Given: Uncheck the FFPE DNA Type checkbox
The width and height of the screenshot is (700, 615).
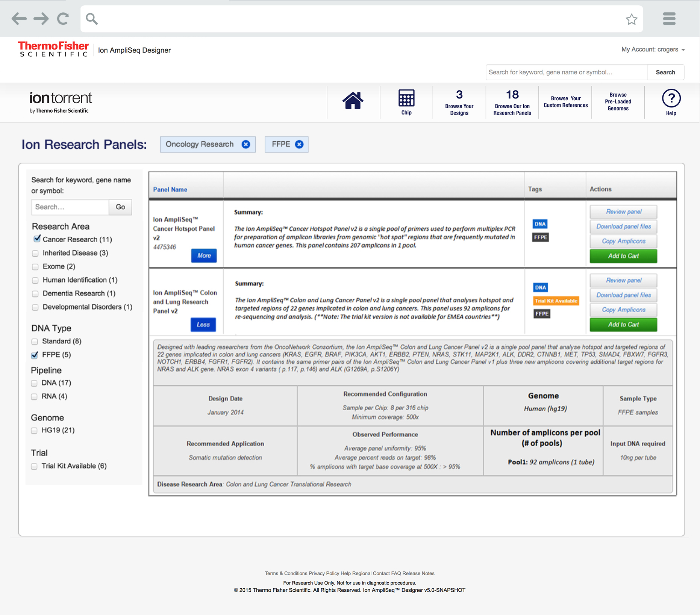Looking at the screenshot, I should pos(35,355).
